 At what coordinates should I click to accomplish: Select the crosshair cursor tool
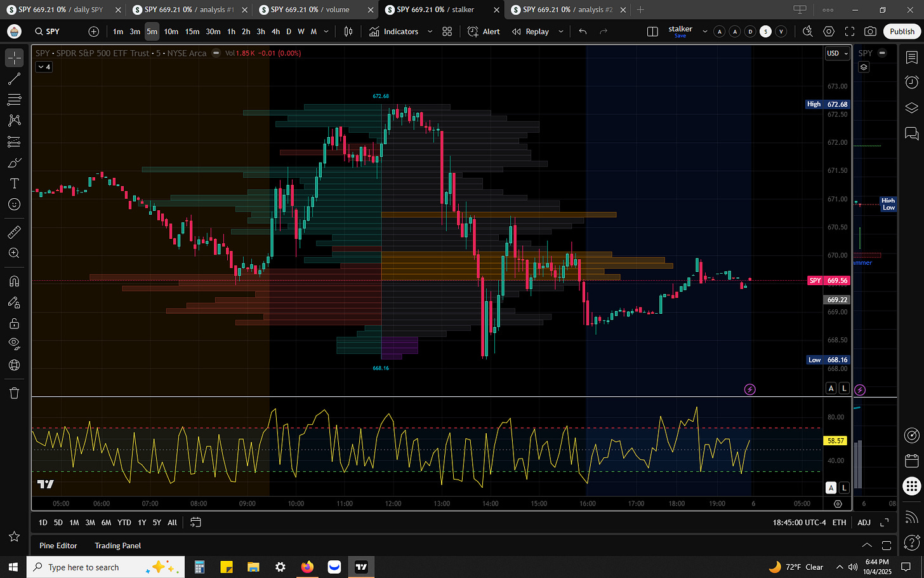tap(14, 58)
